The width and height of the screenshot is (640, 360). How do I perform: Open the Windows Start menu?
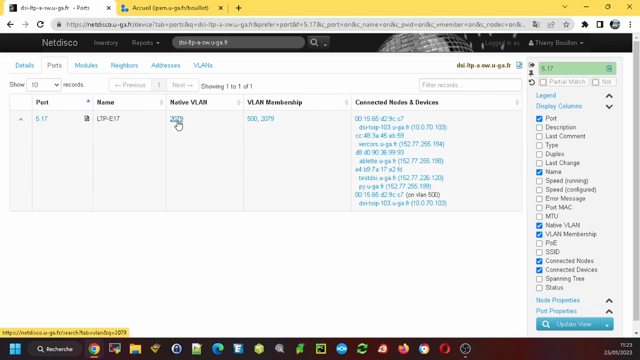(x=15, y=349)
